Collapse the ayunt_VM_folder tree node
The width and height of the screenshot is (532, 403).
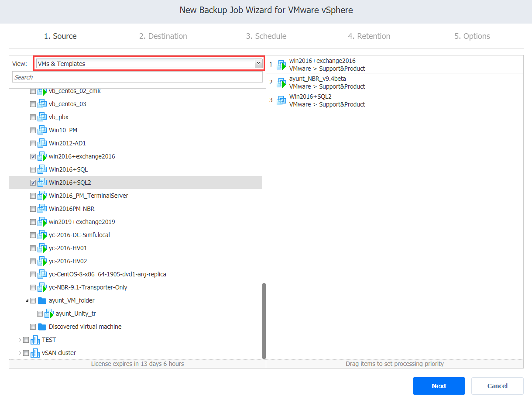click(27, 300)
